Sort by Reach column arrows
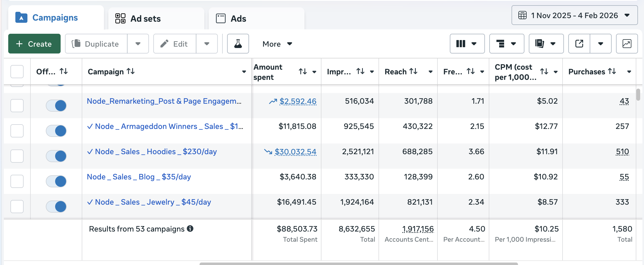The image size is (644, 265). click(x=413, y=71)
